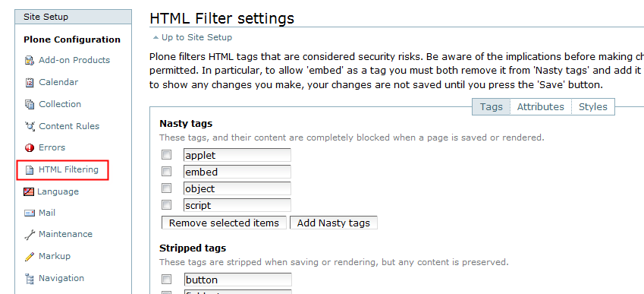Tick the checkbox next to applet

click(x=166, y=155)
